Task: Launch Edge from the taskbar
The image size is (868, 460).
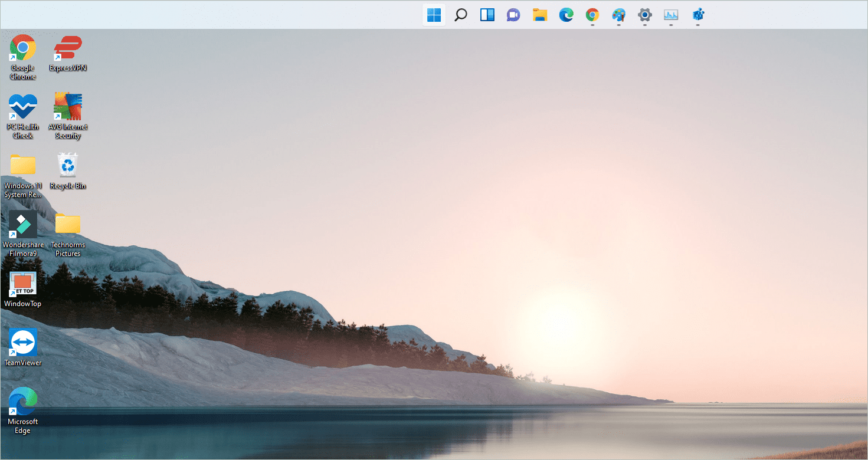Action: 566,15
